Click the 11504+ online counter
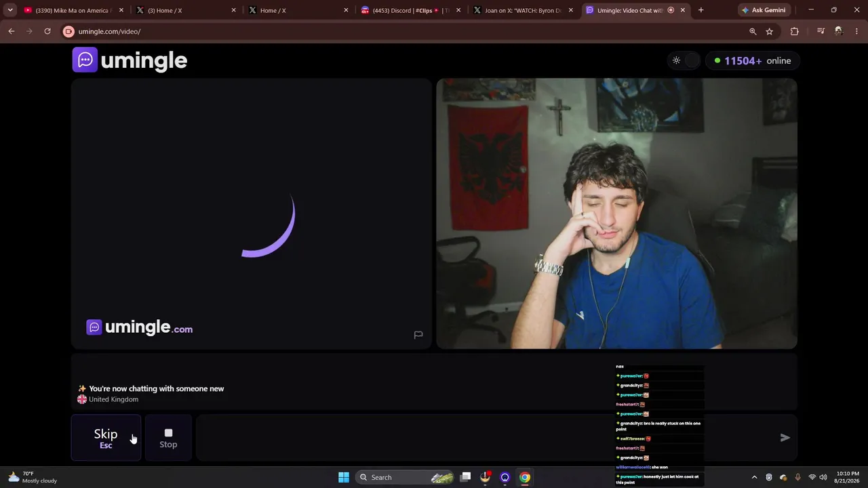The width and height of the screenshot is (868, 488). 751,60
